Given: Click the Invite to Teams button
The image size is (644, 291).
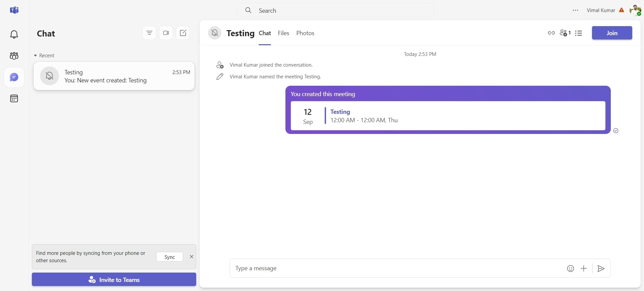Looking at the screenshot, I should (114, 280).
